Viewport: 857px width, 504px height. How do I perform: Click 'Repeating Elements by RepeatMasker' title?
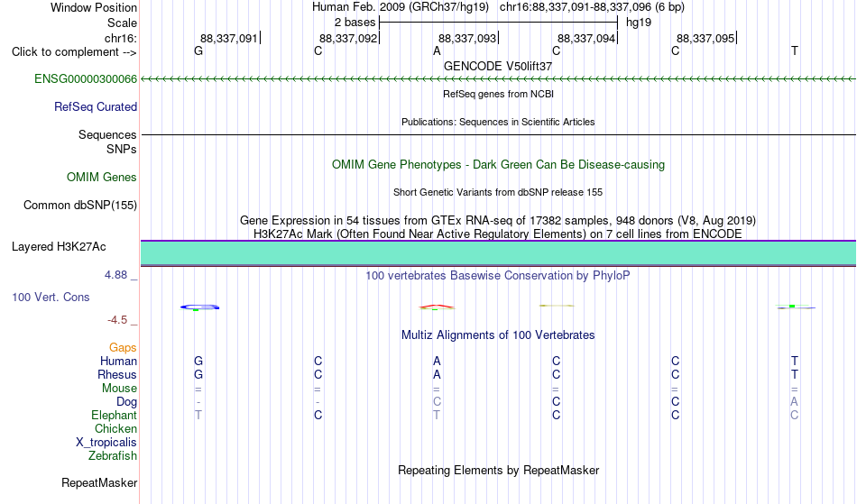pos(498,471)
